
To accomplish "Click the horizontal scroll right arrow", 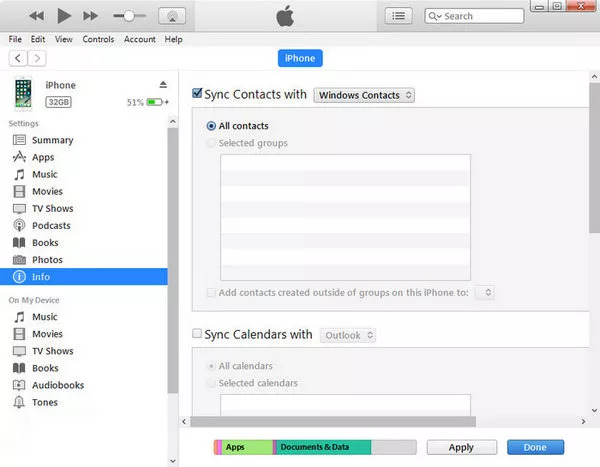I will (583, 421).
